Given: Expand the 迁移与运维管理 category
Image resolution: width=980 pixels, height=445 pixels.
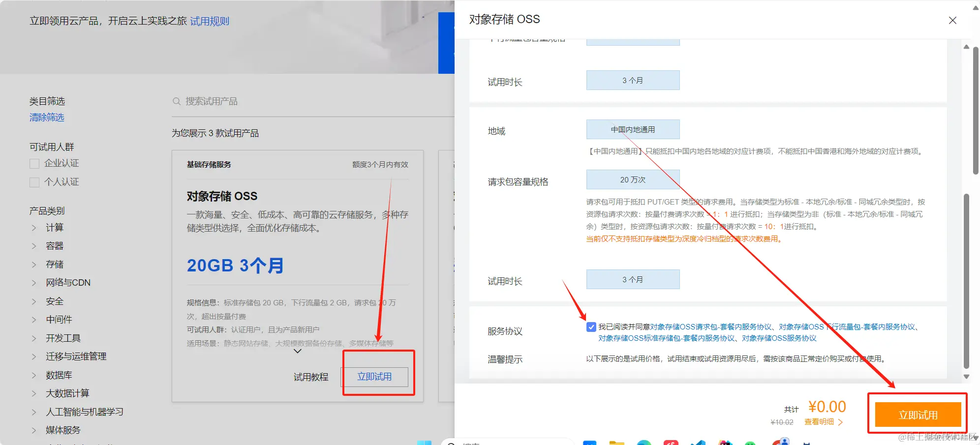Looking at the screenshot, I should pyautogui.click(x=34, y=356).
